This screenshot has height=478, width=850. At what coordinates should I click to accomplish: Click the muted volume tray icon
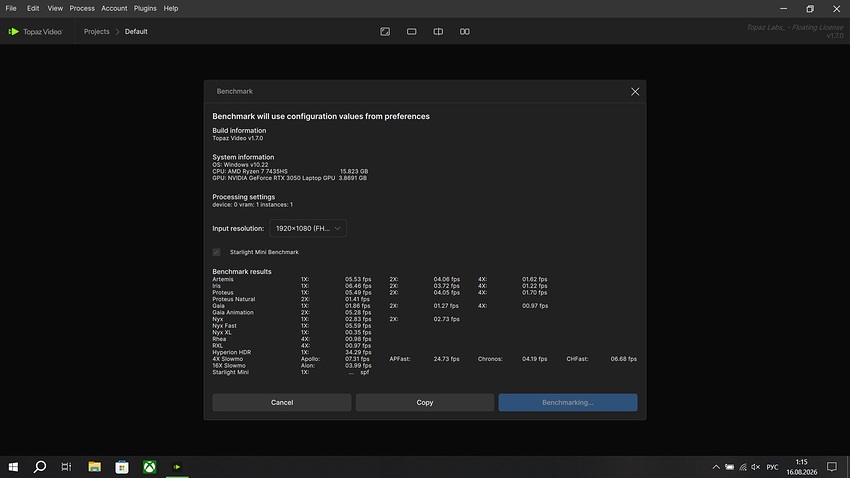pos(756,467)
